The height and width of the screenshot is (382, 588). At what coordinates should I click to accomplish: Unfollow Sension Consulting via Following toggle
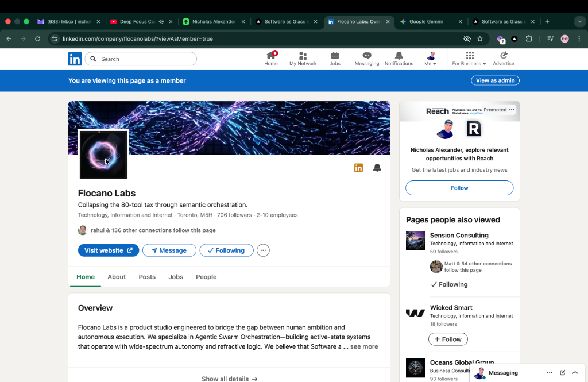click(449, 284)
